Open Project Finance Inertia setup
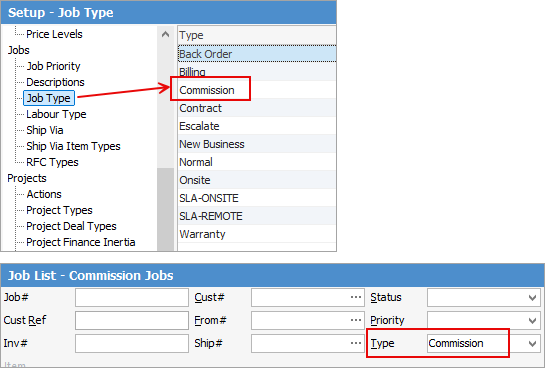 tap(81, 242)
